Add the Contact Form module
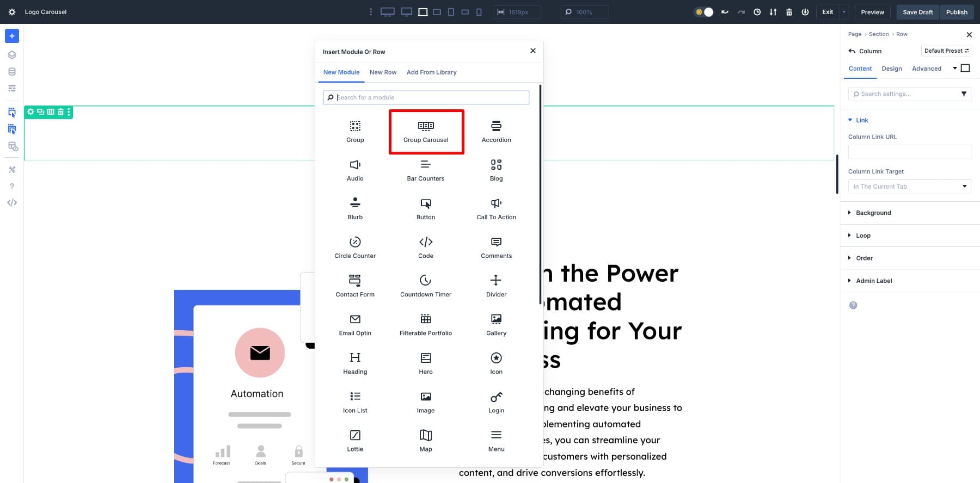The height and width of the screenshot is (483, 980). [x=355, y=286]
